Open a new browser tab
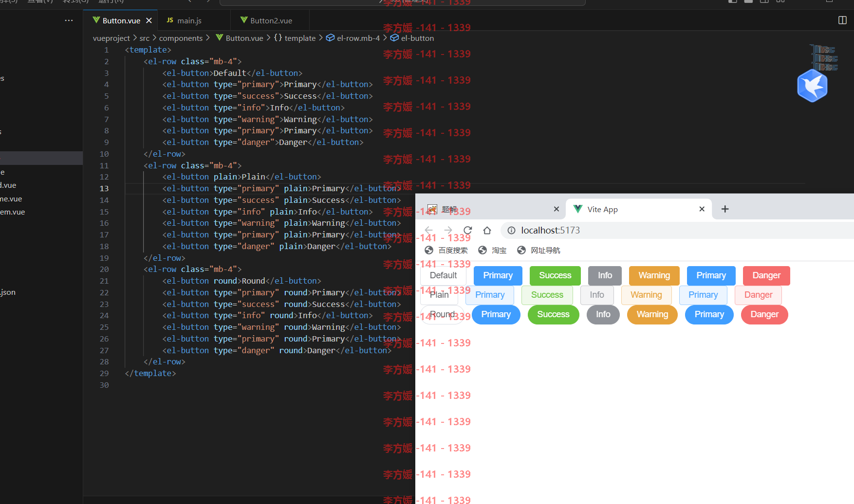854x504 pixels. coord(725,209)
